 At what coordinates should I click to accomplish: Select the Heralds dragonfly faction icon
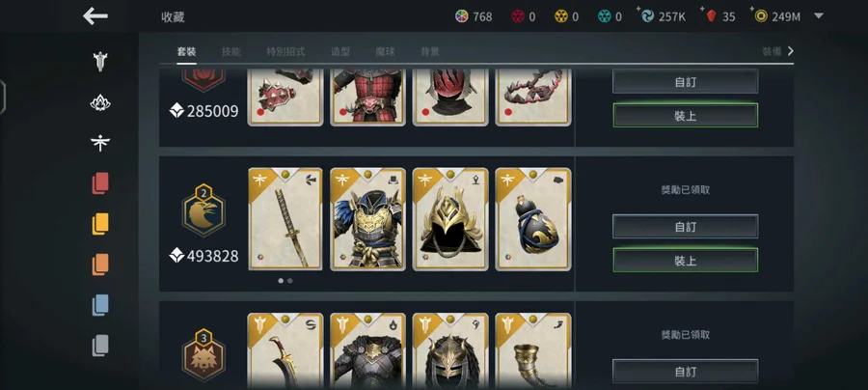[x=100, y=144]
